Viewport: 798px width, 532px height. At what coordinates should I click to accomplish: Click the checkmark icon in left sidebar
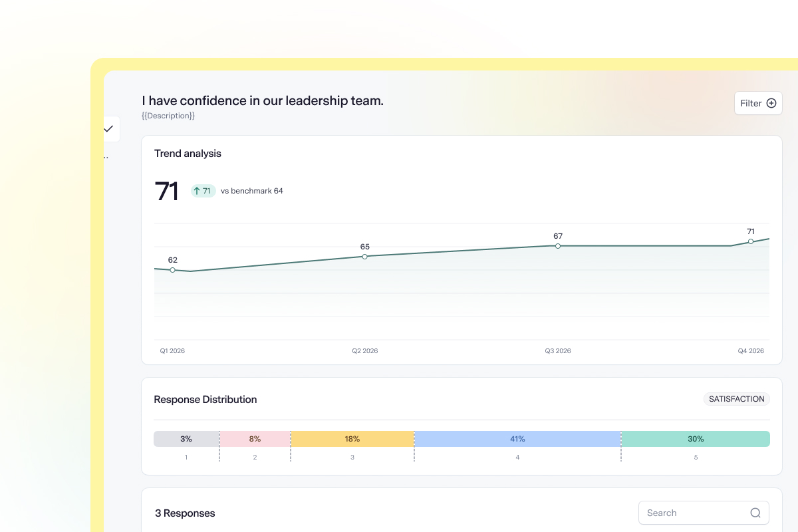point(108,129)
